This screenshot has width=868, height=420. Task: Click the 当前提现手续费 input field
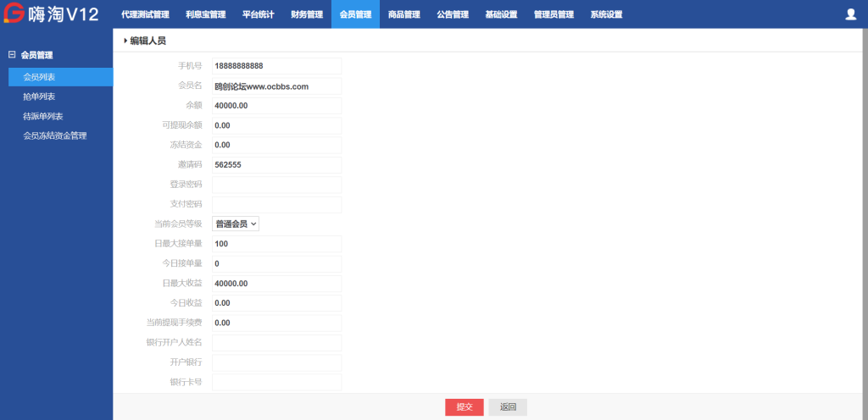tap(277, 323)
